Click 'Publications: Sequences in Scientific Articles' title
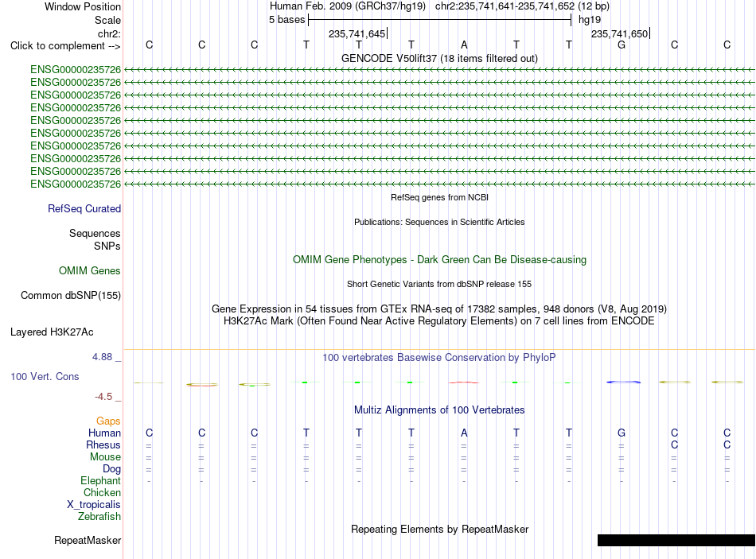Viewport: 756px width, 559px height. coord(439,222)
